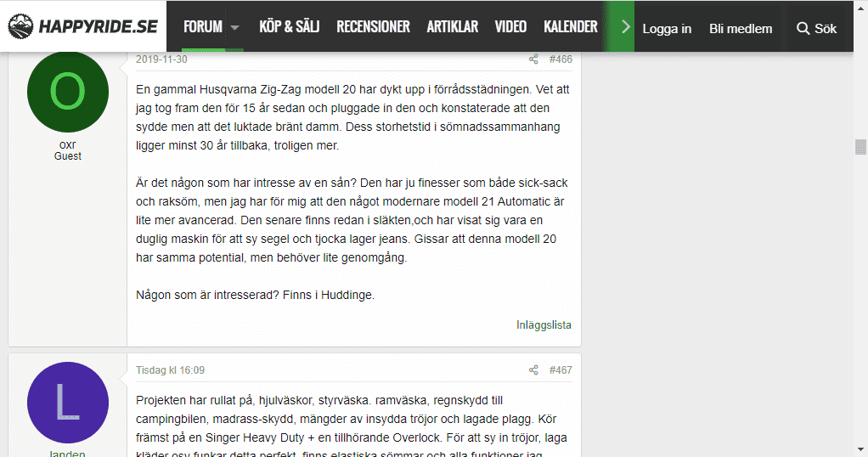Open the VIDEO section
868x457 pixels.
click(x=510, y=26)
